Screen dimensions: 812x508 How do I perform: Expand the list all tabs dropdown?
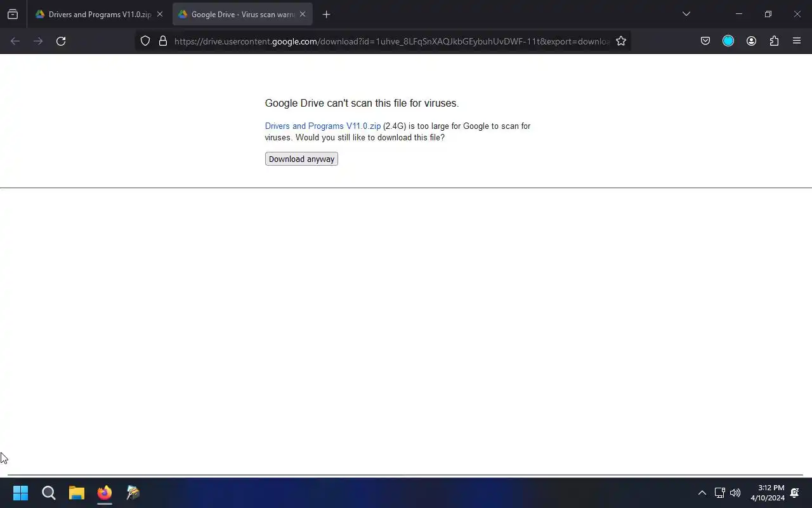coord(686,14)
